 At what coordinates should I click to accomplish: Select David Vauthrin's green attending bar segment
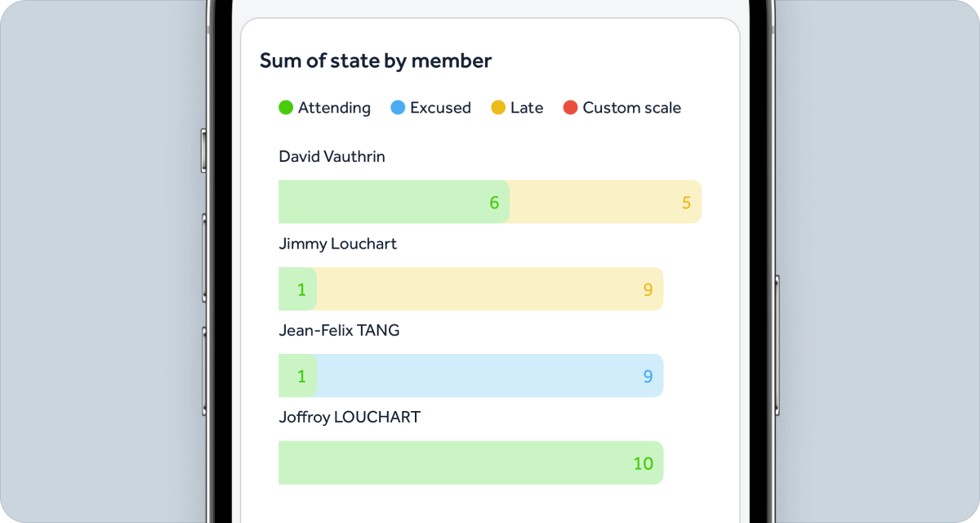click(x=394, y=202)
